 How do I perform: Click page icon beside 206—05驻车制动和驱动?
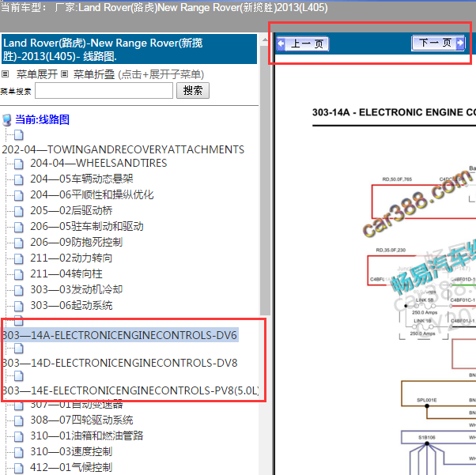(18, 227)
